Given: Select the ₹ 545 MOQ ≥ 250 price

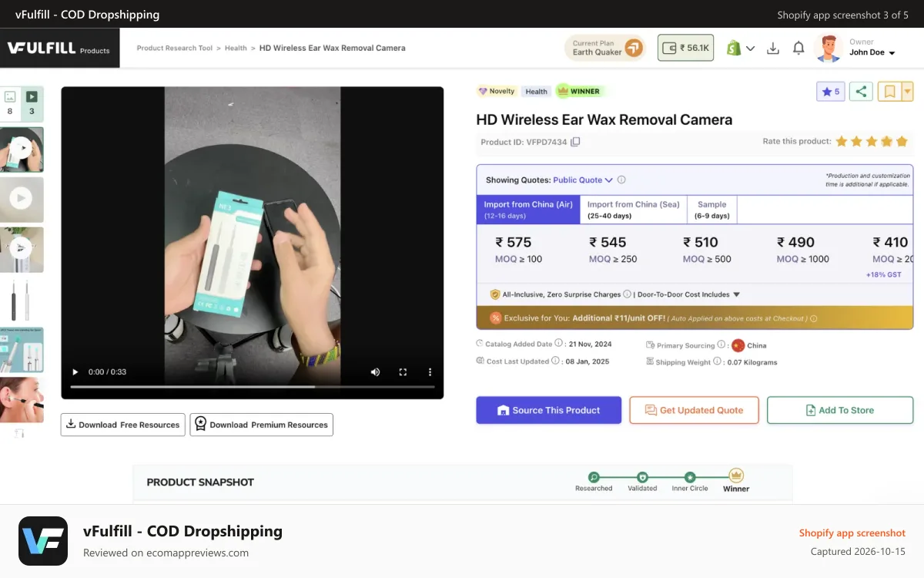Looking at the screenshot, I should point(613,250).
